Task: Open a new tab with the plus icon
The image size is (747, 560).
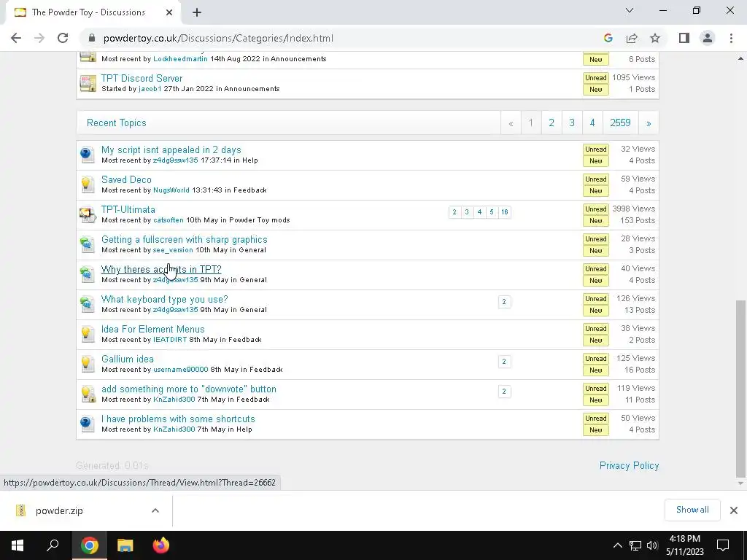Action: (x=197, y=12)
